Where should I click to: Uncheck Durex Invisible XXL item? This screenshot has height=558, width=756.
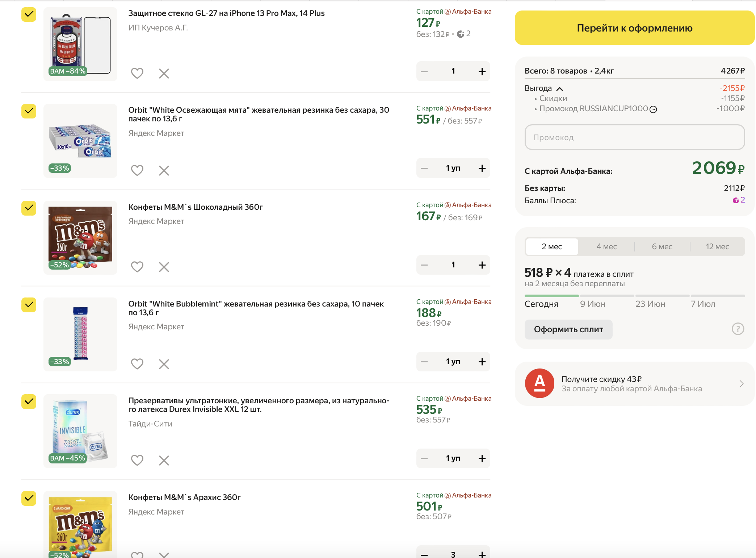click(29, 401)
